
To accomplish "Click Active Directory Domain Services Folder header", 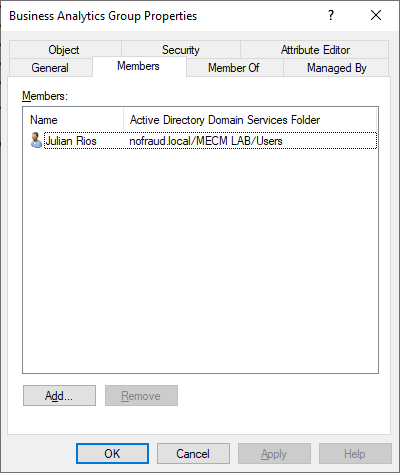I will pyautogui.click(x=250, y=120).
